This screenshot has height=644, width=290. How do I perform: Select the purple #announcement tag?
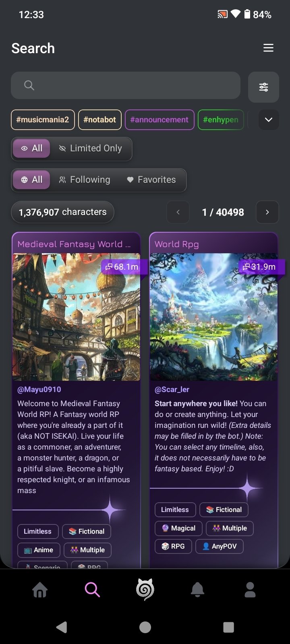[x=159, y=120]
